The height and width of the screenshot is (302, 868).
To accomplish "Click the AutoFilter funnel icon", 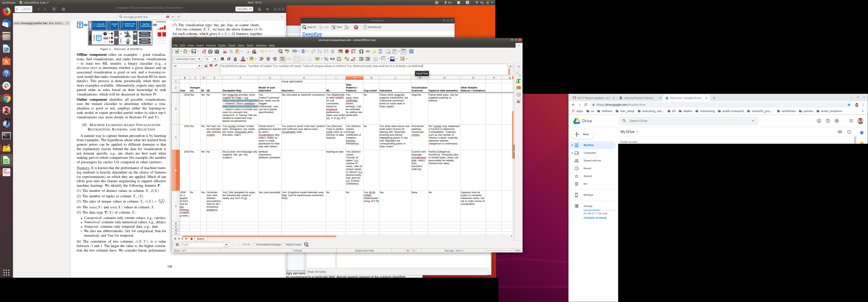I will [x=333, y=51].
